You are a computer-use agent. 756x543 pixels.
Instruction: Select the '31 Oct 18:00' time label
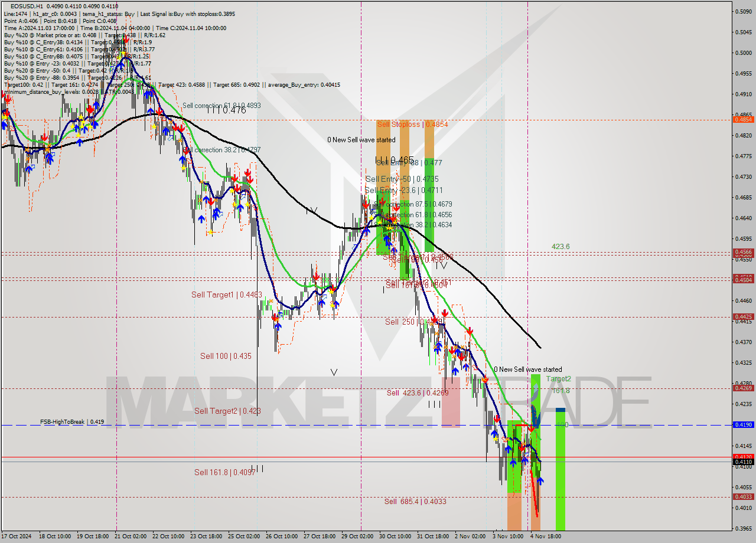pyautogui.click(x=432, y=537)
